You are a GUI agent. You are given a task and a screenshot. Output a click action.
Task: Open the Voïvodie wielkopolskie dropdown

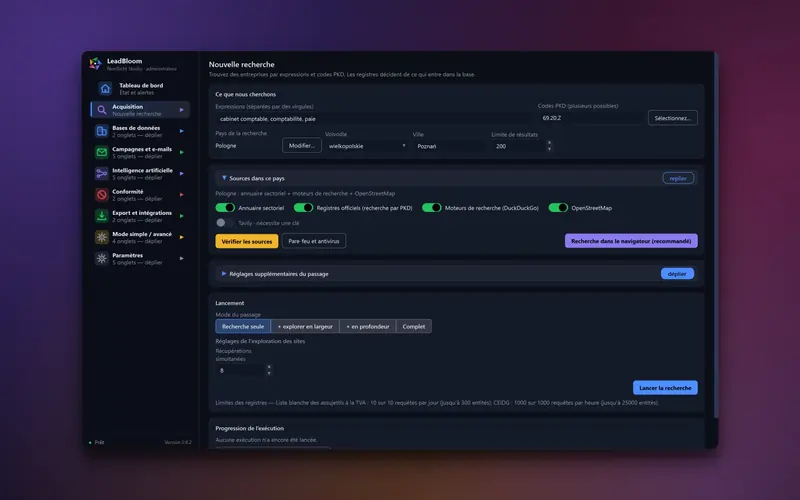click(x=366, y=146)
